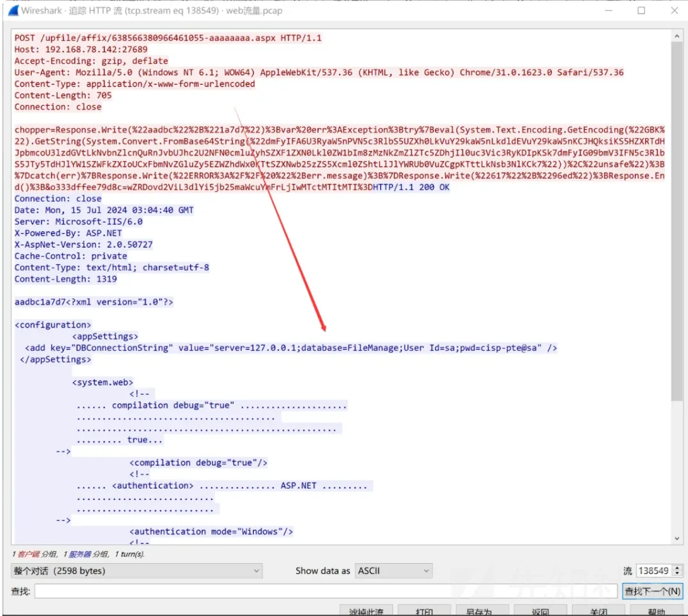Screen dimensions: 688x616
Task: Click the red Connection: close request header
Action: [x=58, y=106]
